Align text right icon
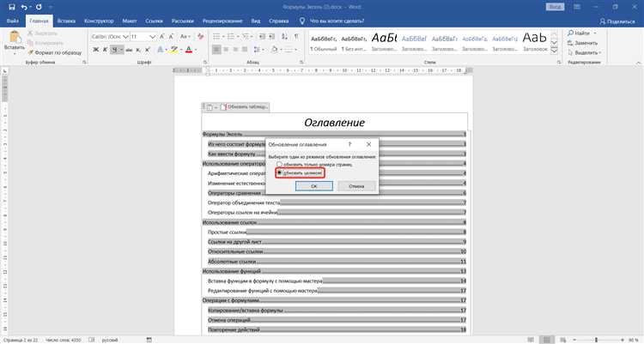This screenshot has height=344, width=644. [x=235, y=50]
